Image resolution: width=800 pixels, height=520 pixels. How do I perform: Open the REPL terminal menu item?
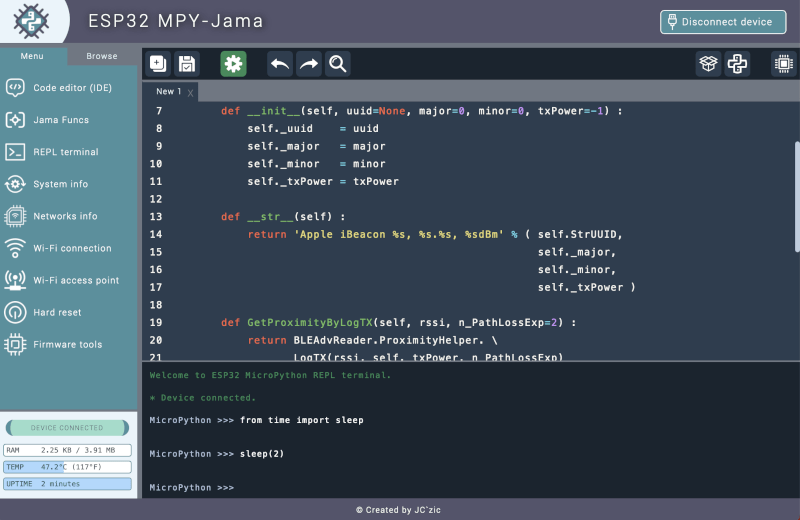tap(66, 152)
